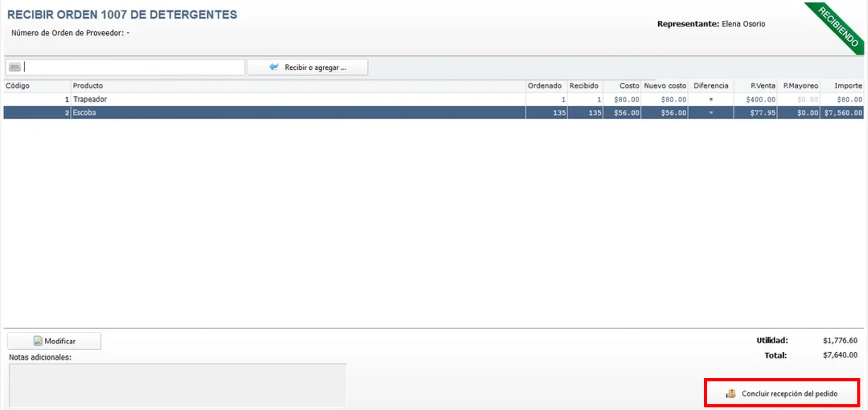
Task: Click the Costo $80.00 cell of Trapeador
Action: coord(626,100)
